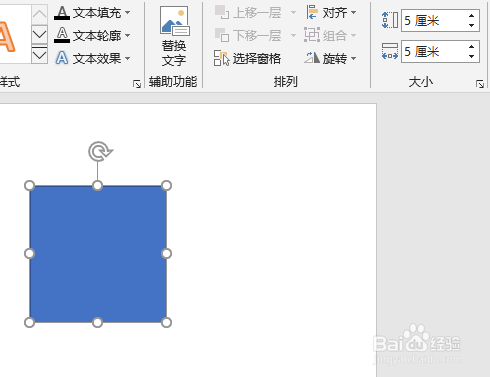The image size is (490, 377).
Task: Click the rotation handle above the square
Action: [100, 152]
